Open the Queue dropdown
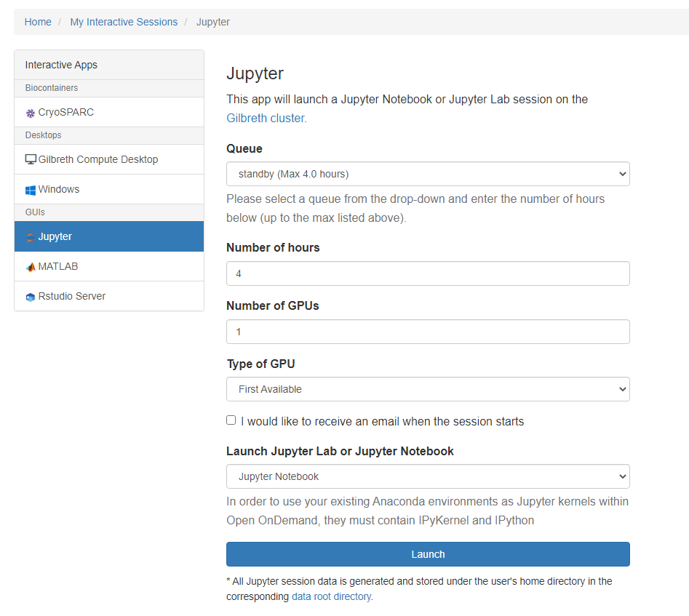 428,174
